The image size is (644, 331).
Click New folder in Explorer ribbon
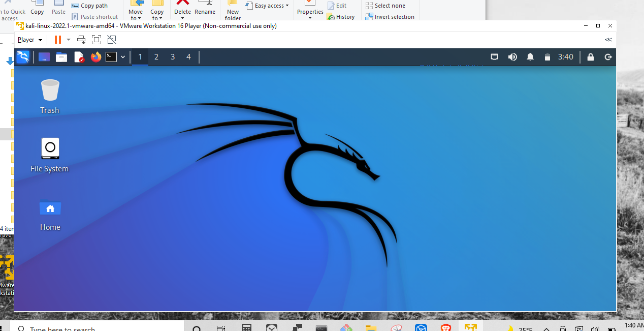click(x=233, y=10)
